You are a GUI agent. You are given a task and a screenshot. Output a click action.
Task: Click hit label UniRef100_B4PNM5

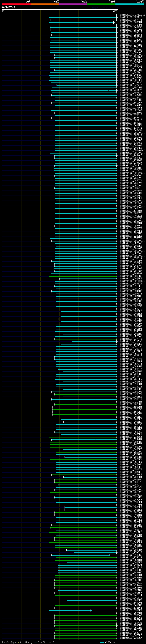coord(131,572)
